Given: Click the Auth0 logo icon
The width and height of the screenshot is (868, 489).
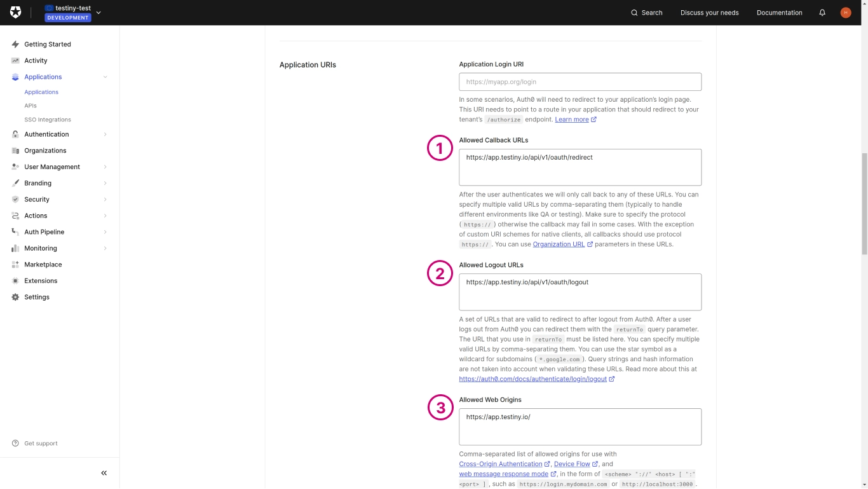Looking at the screenshot, I should pyautogui.click(x=16, y=13).
